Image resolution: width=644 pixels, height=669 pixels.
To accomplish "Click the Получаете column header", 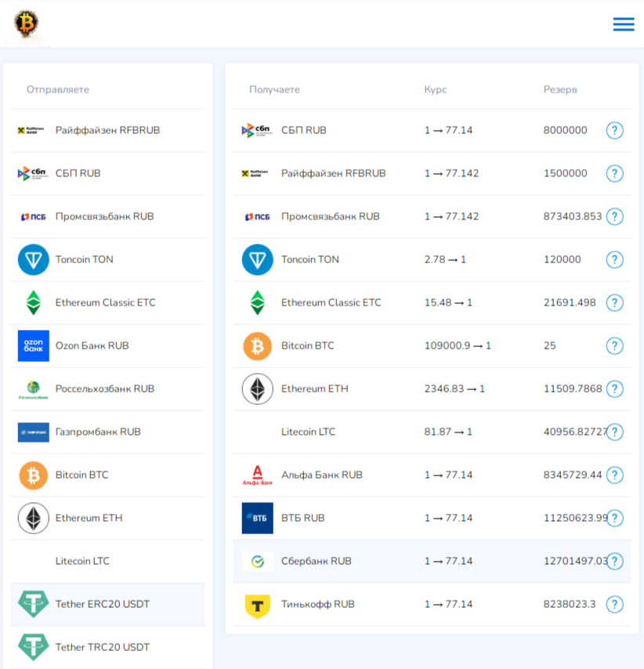I will (274, 89).
